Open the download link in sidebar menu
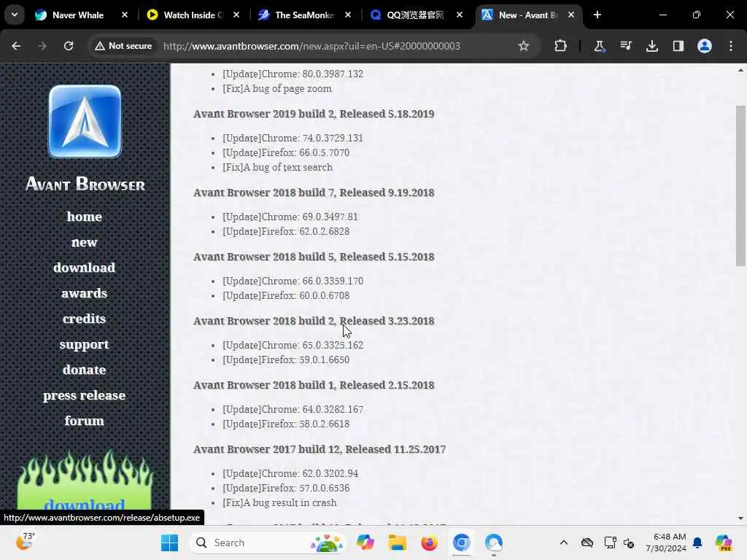 [x=85, y=268]
